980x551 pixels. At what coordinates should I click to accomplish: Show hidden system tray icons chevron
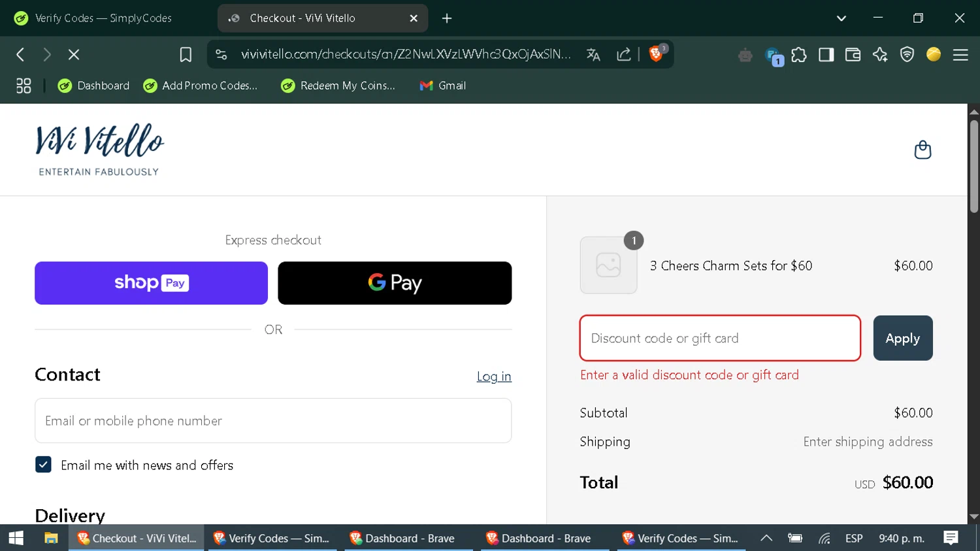click(x=766, y=538)
